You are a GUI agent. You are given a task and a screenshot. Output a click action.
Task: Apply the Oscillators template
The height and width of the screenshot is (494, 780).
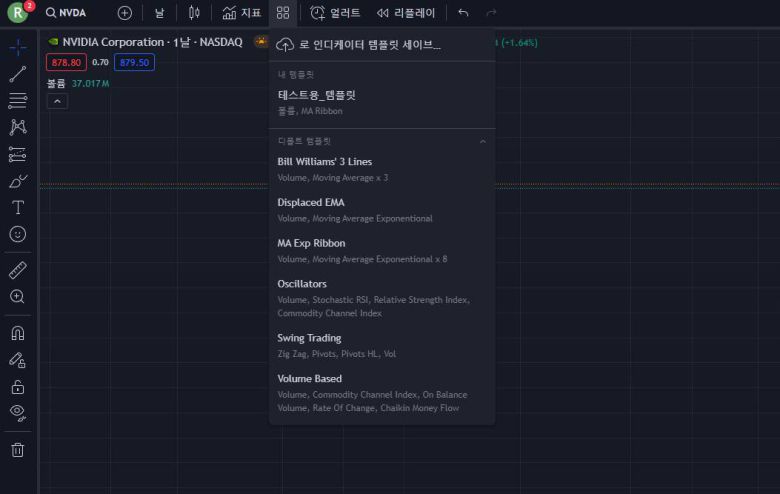[382, 298]
